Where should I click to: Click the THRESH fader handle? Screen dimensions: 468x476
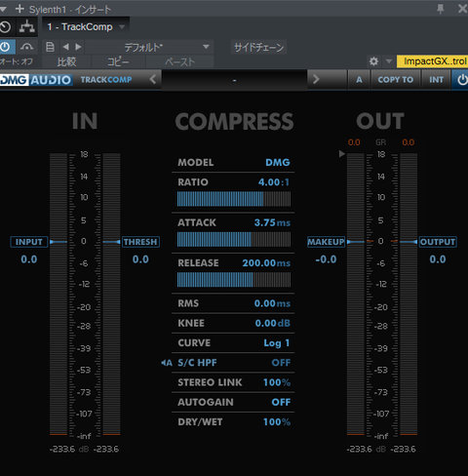[x=140, y=242]
